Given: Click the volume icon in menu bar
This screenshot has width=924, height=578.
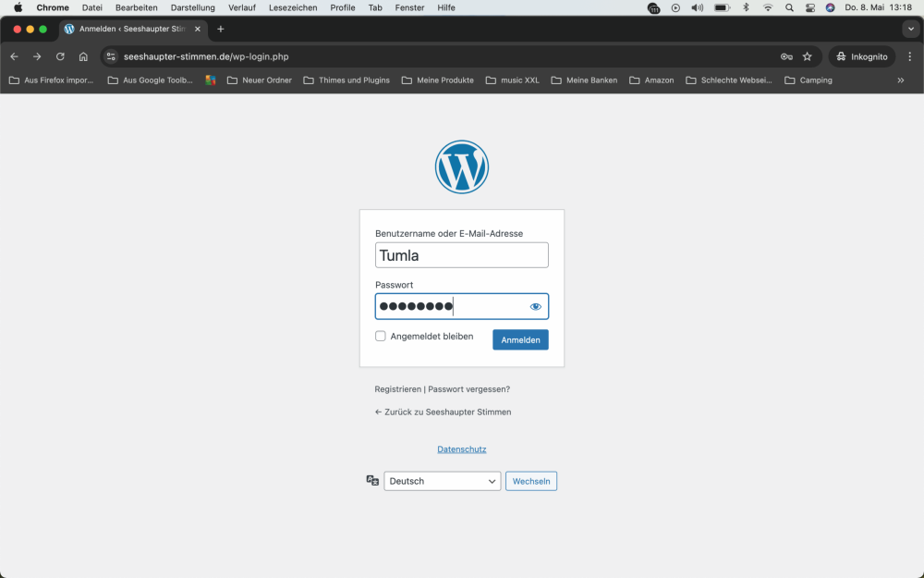Looking at the screenshot, I should (x=697, y=7).
